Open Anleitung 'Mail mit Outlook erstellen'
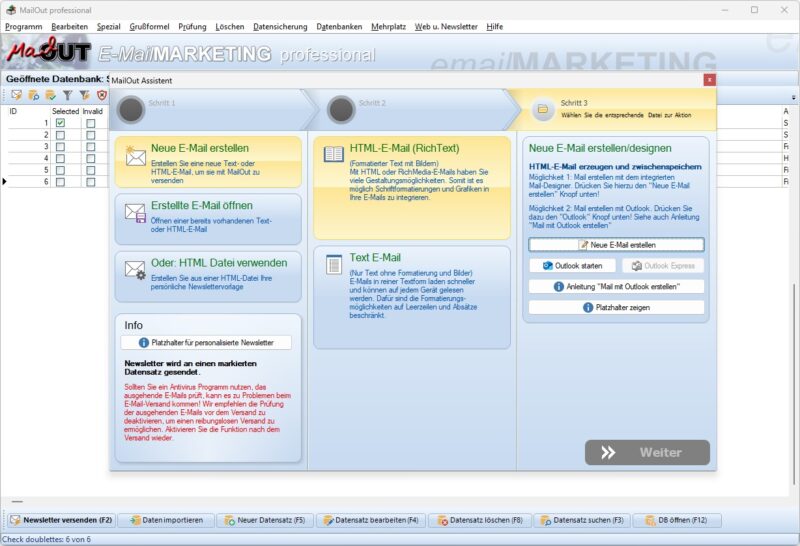This screenshot has width=800, height=546. point(616,286)
